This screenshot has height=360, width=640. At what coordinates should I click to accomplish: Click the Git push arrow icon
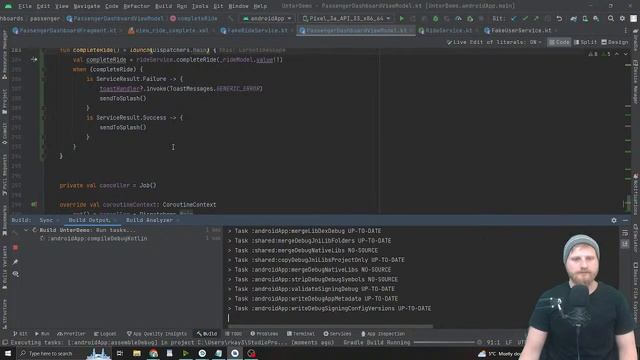(536, 19)
